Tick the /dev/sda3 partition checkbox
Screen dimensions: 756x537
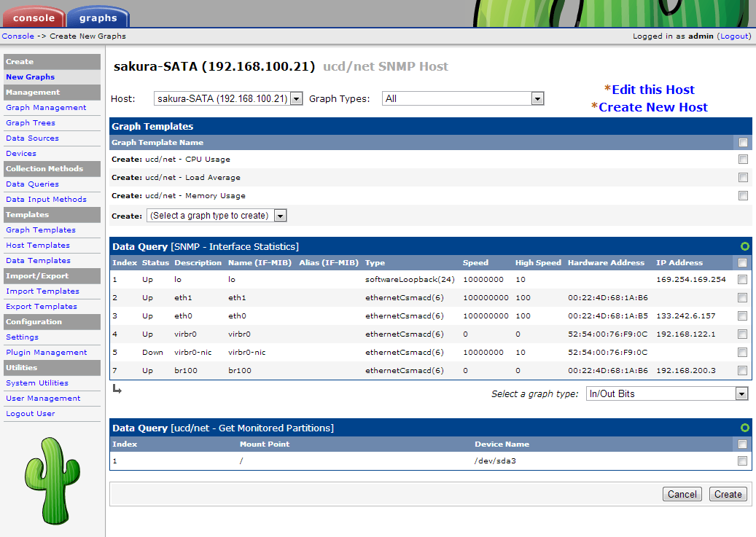click(x=742, y=461)
